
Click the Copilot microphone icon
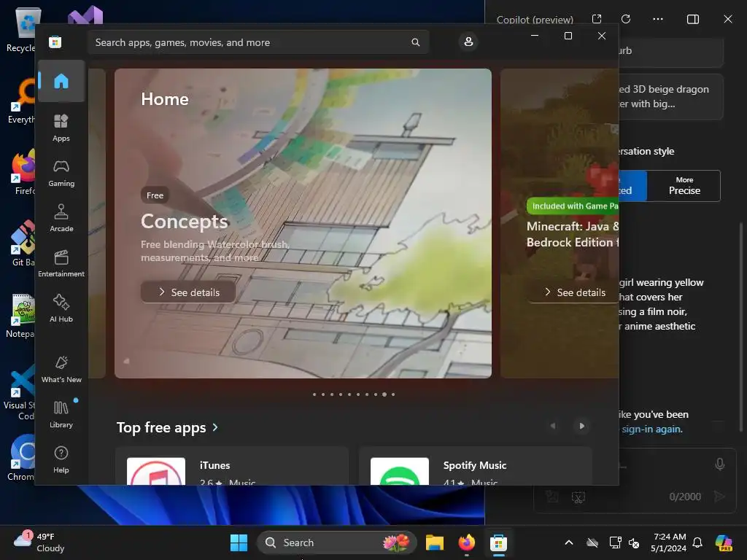pyautogui.click(x=720, y=464)
